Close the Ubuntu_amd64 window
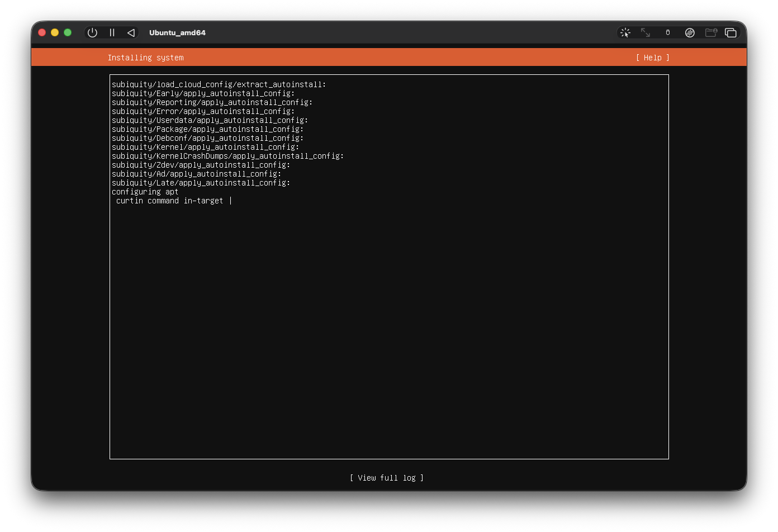Screen dimensions: 778x532 point(42,32)
